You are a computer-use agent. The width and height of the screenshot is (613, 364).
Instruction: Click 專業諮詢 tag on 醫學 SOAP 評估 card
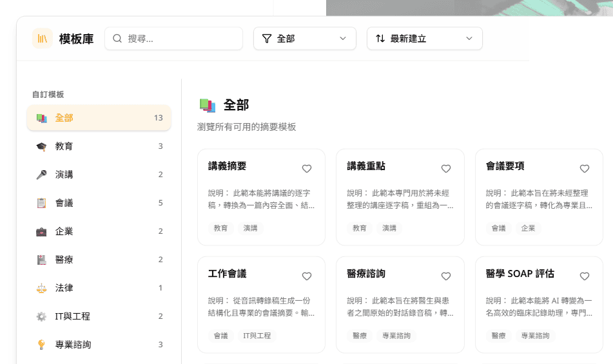535,336
